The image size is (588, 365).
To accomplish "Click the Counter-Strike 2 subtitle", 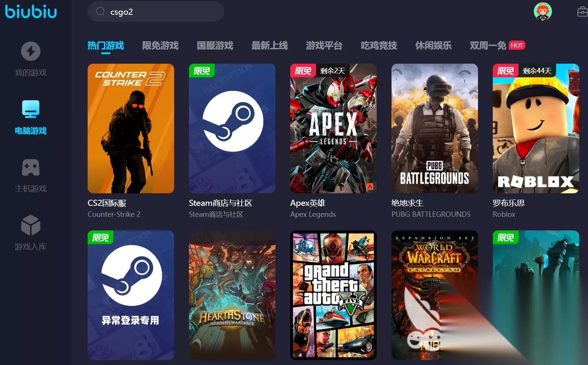I will (x=114, y=214).
